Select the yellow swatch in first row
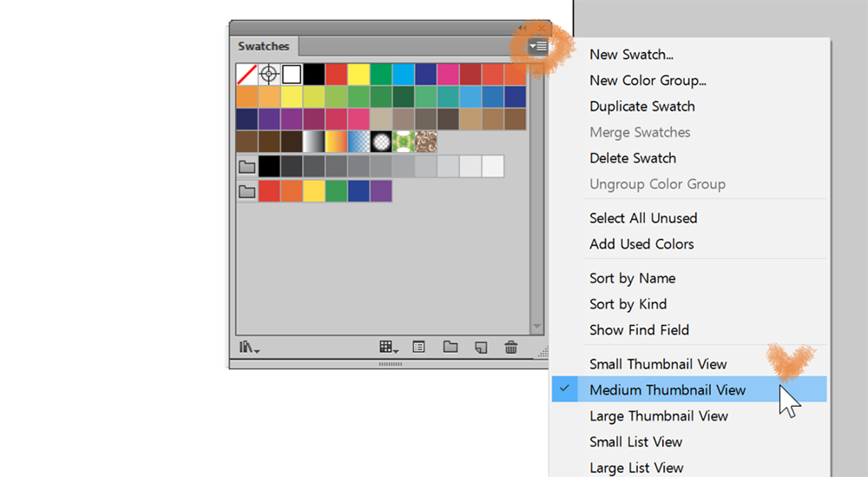The width and height of the screenshot is (868, 477). (x=358, y=74)
